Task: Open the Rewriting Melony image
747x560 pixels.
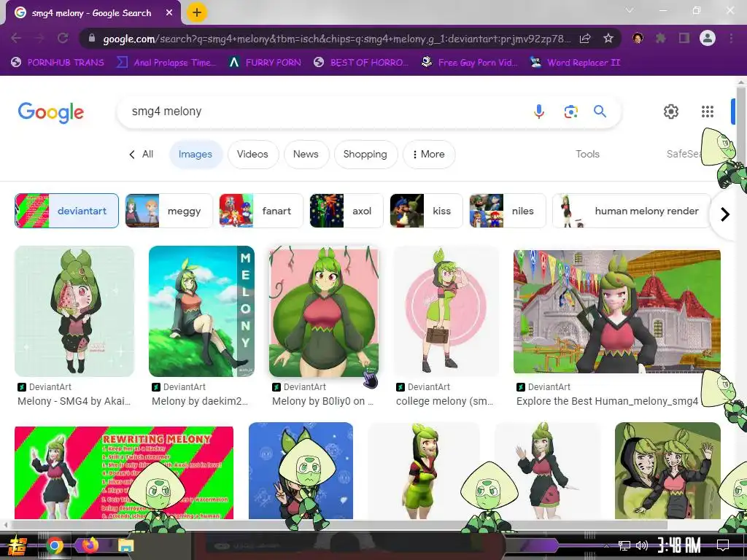Action: [124, 472]
